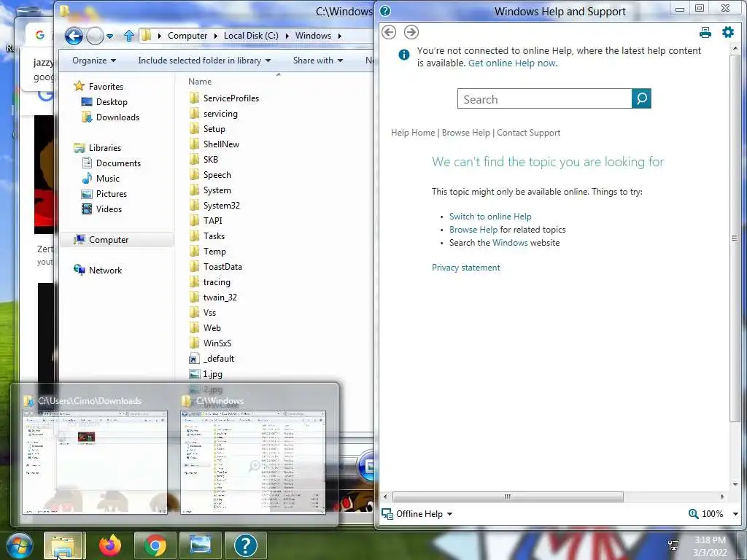747x560 pixels.
Task: Launch Firefox from taskbar
Action: (x=110, y=545)
